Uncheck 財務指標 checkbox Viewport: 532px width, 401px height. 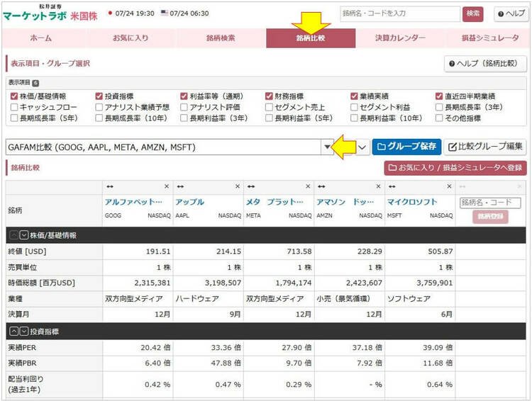(x=269, y=96)
